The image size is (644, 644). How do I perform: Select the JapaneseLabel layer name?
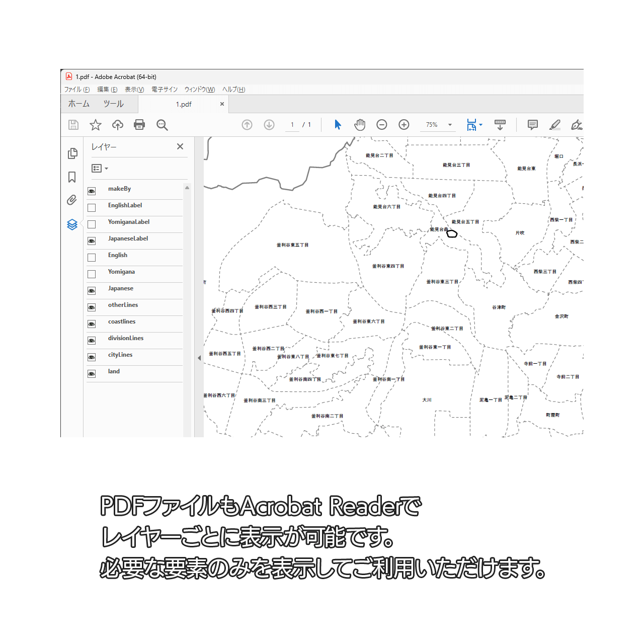click(x=128, y=239)
